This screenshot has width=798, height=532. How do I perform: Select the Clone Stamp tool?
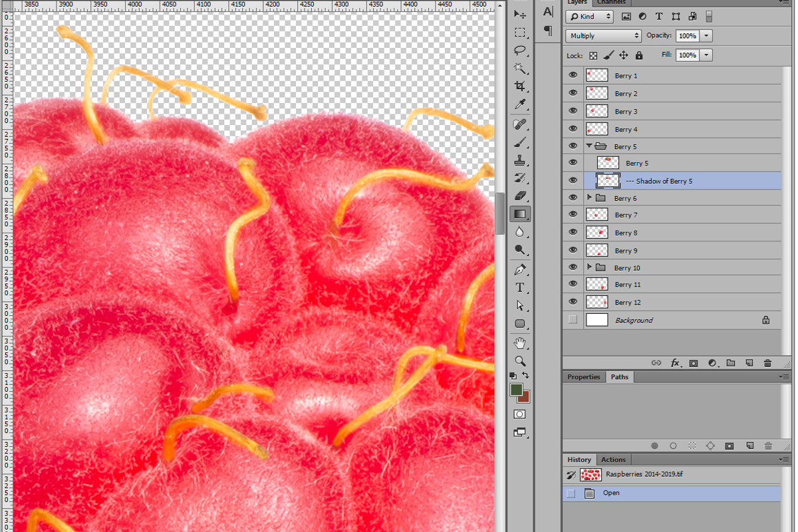520,160
